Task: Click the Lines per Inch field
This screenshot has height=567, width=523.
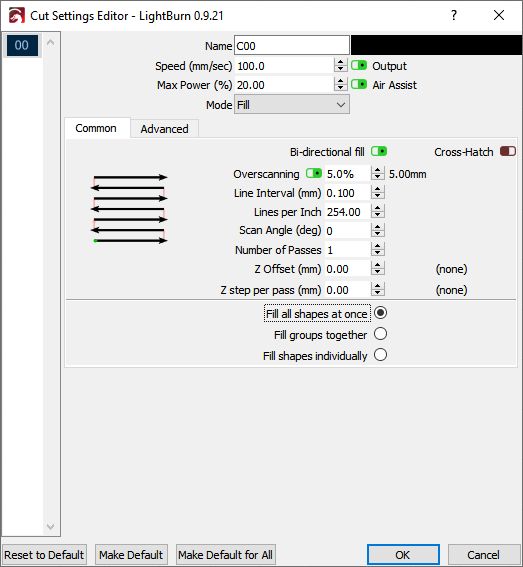Action: (347, 212)
